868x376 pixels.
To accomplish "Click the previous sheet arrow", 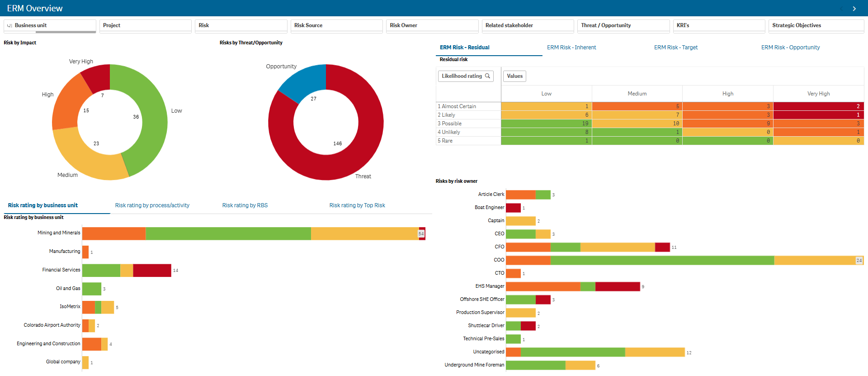I will coord(841,9).
